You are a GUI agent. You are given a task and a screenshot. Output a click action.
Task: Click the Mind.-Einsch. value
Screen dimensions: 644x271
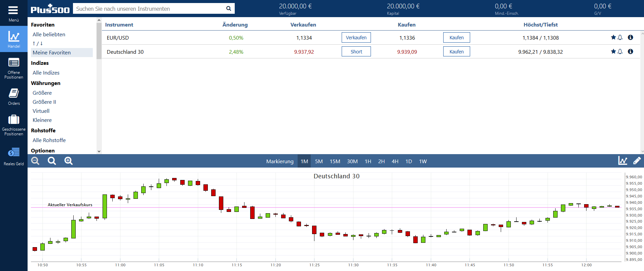click(503, 6)
